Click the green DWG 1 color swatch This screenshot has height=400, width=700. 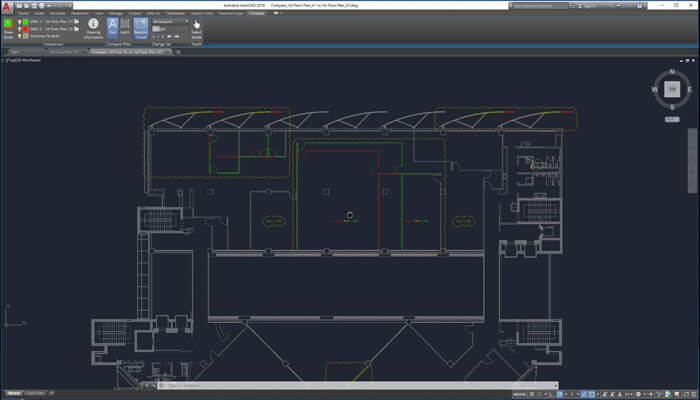(28, 20)
